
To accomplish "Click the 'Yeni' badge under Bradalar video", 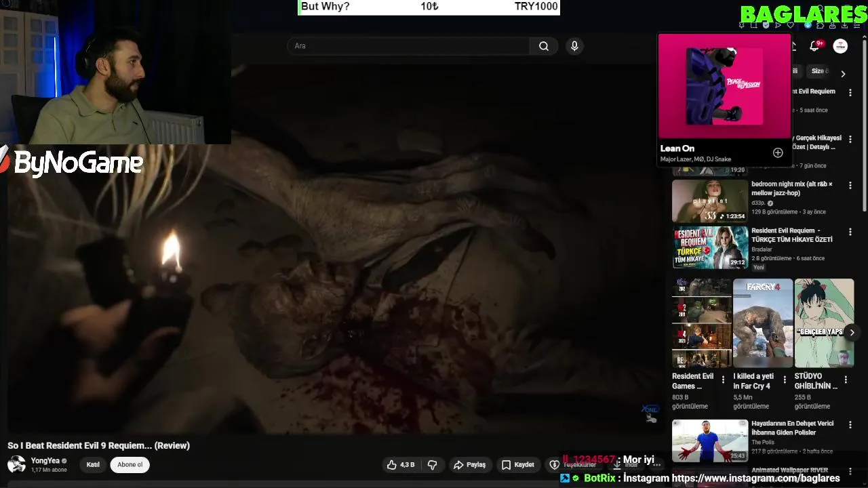I will tap(759, 268).
